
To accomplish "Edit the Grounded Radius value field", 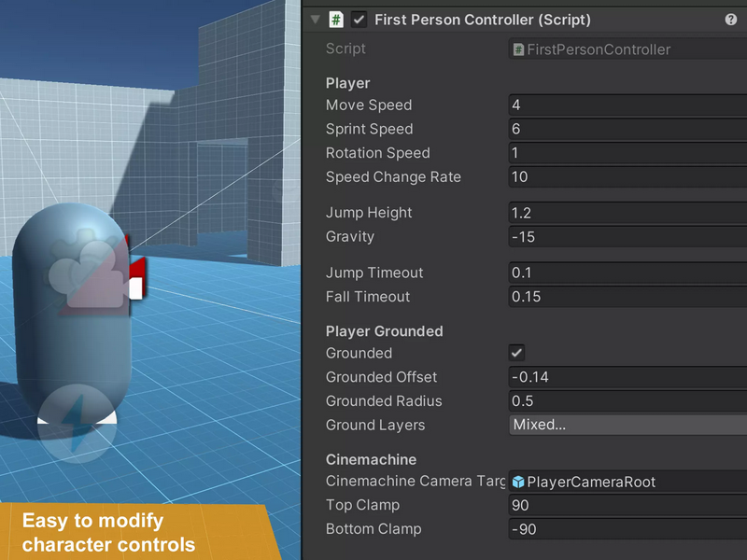I will point(627,401).
